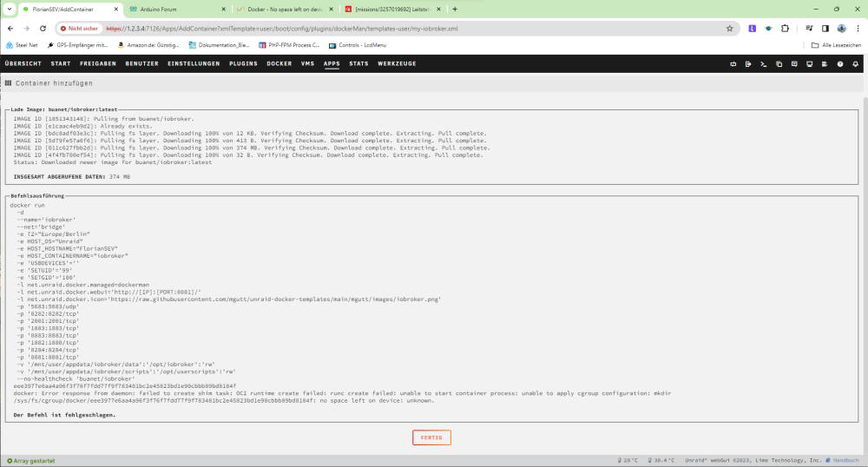The height and width of the screenshot is (467, 868).
Task: Open the Alle Lesezeichen folder
Action: [837, 45]
